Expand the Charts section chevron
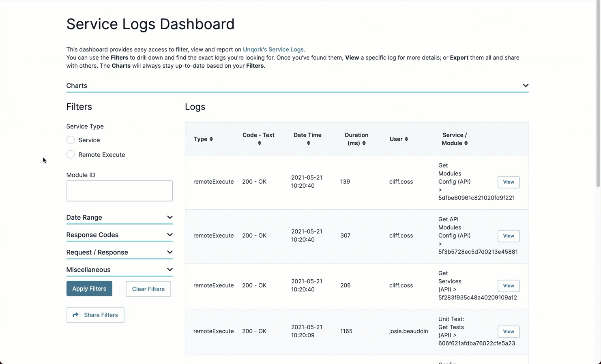This screenshot has height=364, width=601. (x=526, y=86)
